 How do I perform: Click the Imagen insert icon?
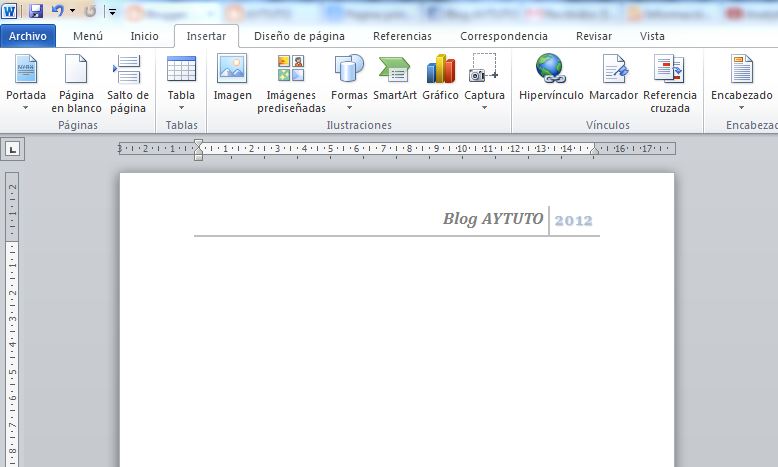pyautogui.click(x=232, y=79)
